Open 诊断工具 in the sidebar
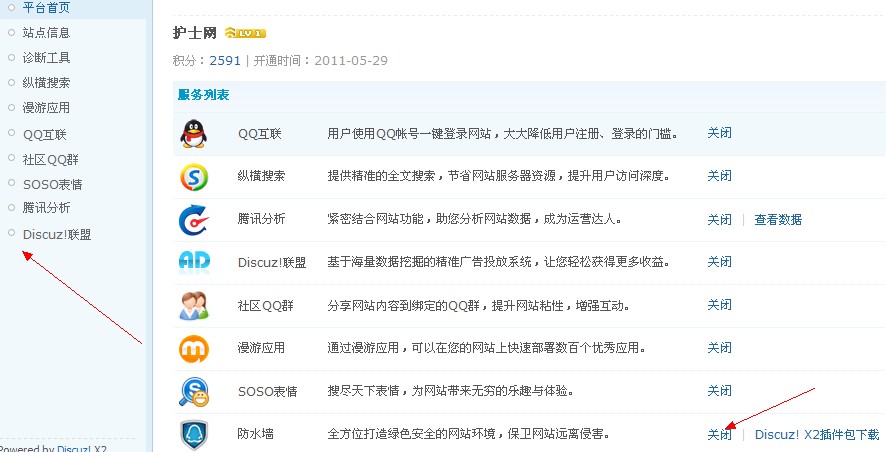 click(46, 58)
